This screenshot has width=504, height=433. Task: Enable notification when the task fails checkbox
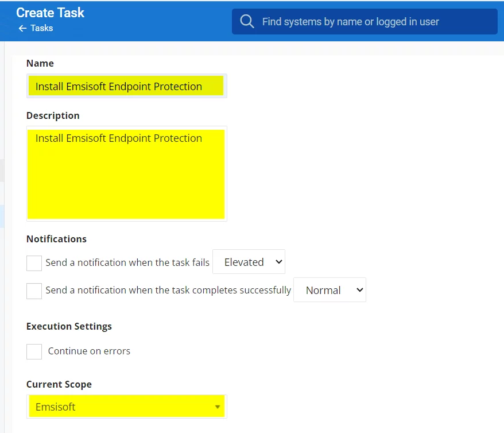pos(34,263)
